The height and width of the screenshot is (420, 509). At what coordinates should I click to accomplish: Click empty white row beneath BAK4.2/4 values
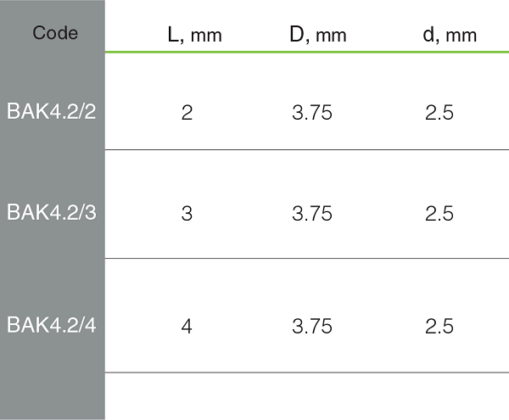point(307,396)
